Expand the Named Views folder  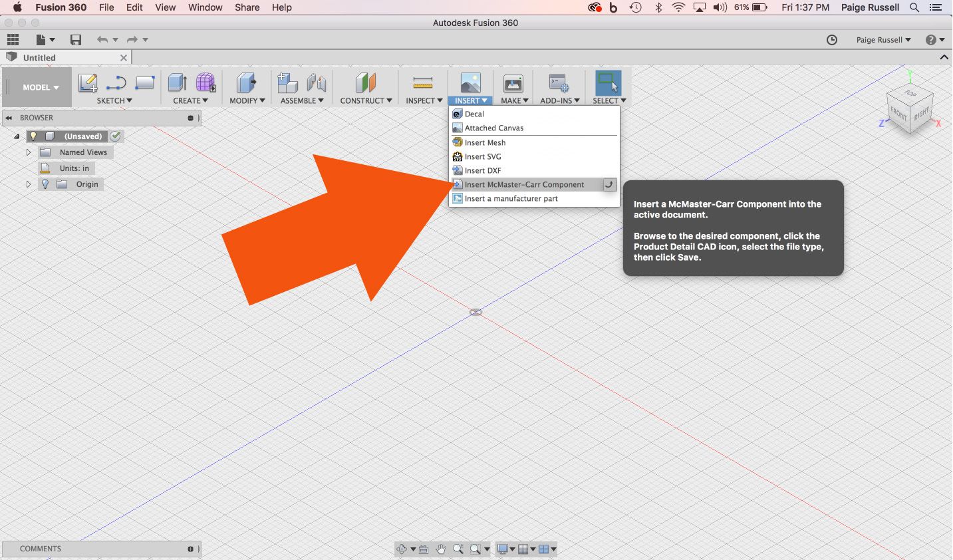tap(29, 152)
